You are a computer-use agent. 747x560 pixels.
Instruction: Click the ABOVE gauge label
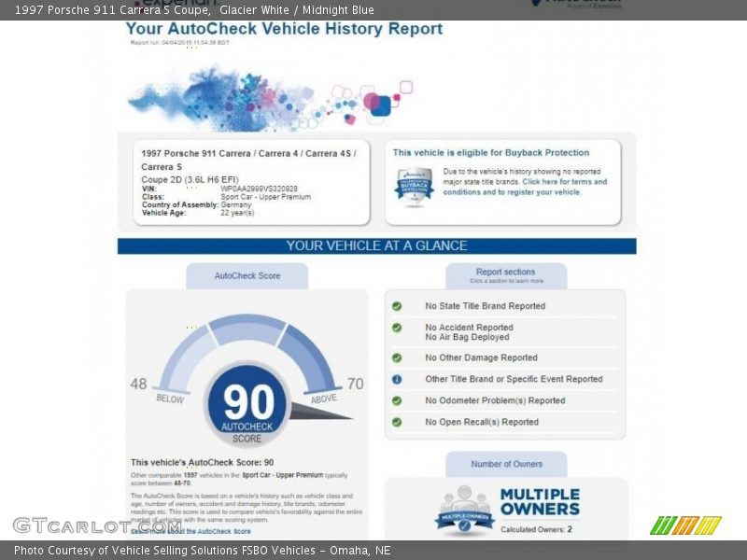(x=324, y=399)
